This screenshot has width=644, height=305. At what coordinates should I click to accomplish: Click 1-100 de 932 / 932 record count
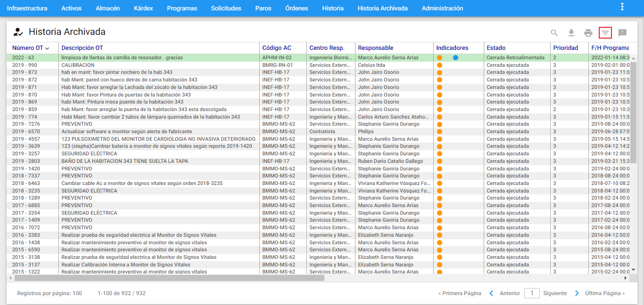122,293
